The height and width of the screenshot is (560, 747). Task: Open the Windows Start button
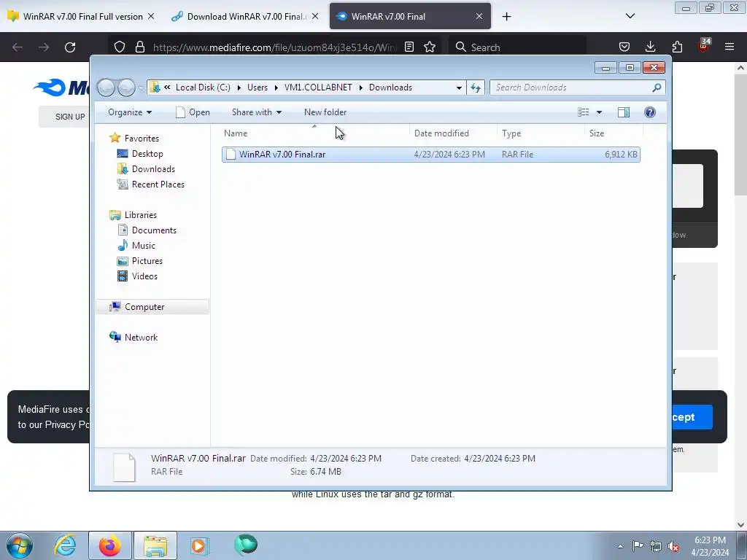pyautogui.click(x=20, y=545)
